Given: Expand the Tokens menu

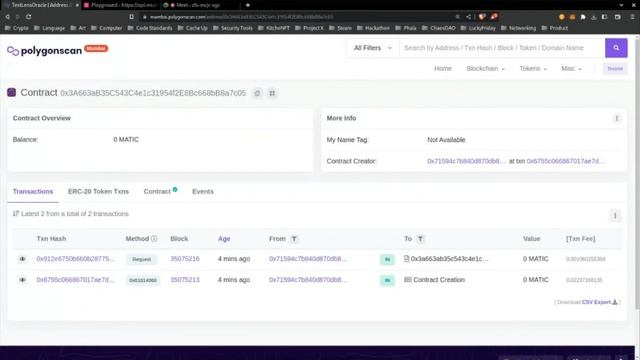Looking at the screenshot, I should [x=533, y=69].
